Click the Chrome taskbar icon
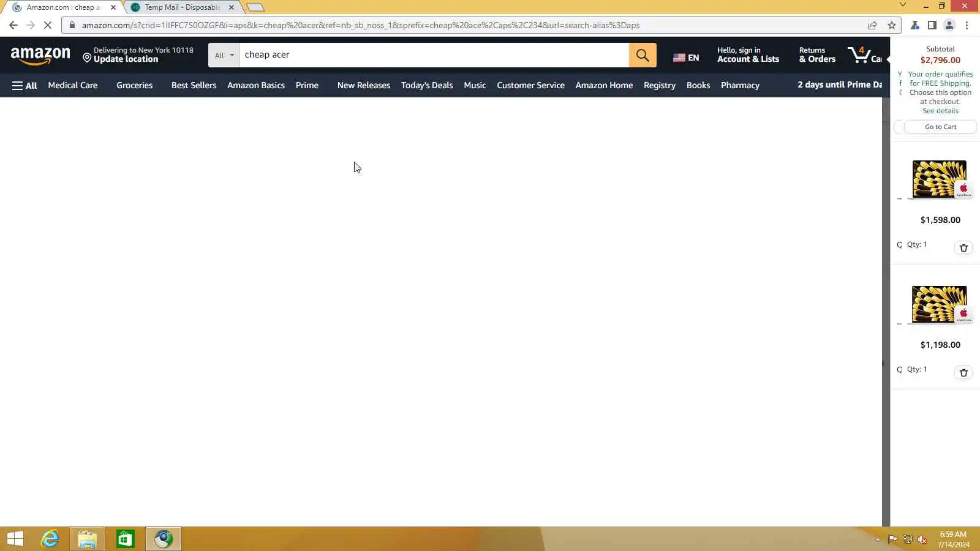Viewport: 980px width, 551px height. tap(164, 539)
